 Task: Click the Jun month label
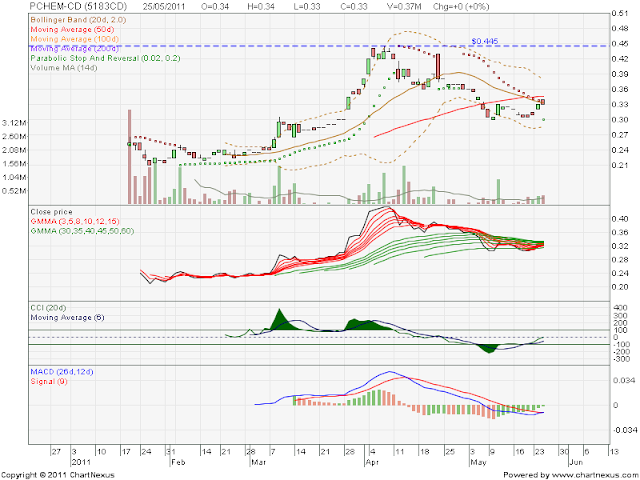click(x=576, y=462)
